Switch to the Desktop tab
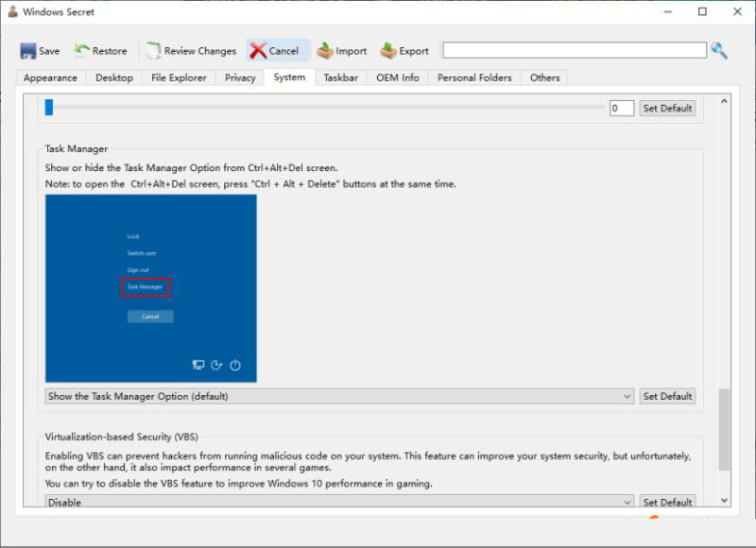Image resolution: width=756 pixels, height=548 pixels. [114, 77]
